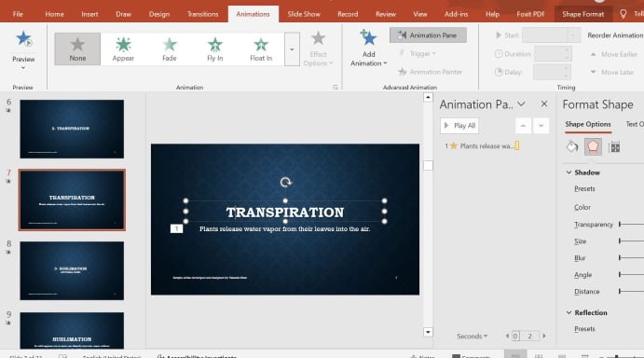Switch to Shape Options tab

click(x=588, y=124)
